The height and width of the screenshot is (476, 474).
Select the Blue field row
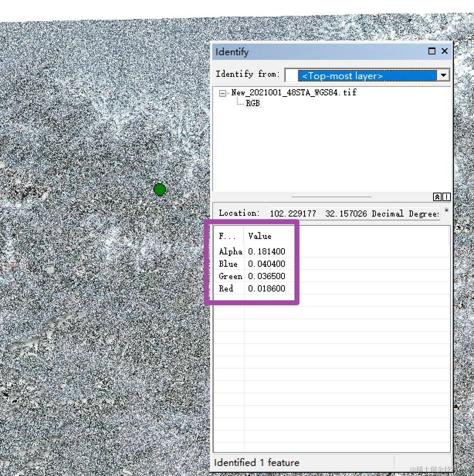228,264
